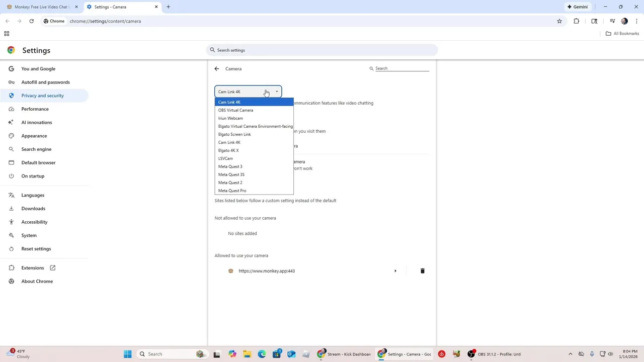Collapse the Cam Link 4K camera combo box
This screenshot has width=644, height=362.
248,92
